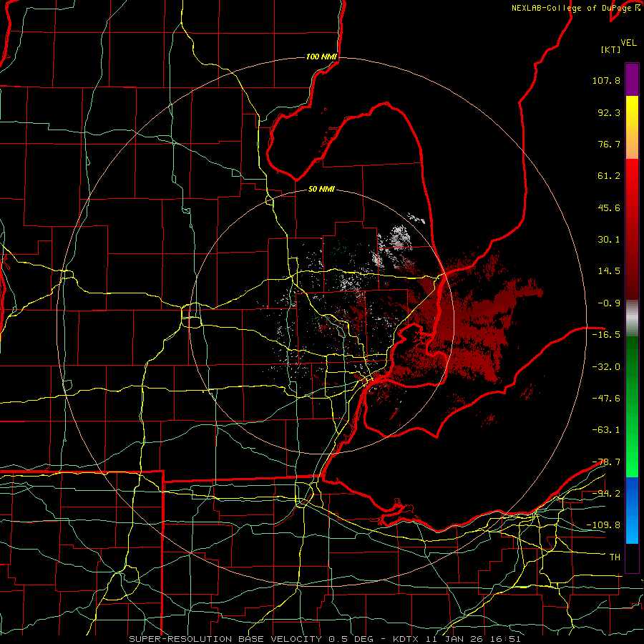The width and height of the screenshot is (644, 644).
Task: Pick the gray near-zero segment of color bar
Action: click(x=632, y=318)
